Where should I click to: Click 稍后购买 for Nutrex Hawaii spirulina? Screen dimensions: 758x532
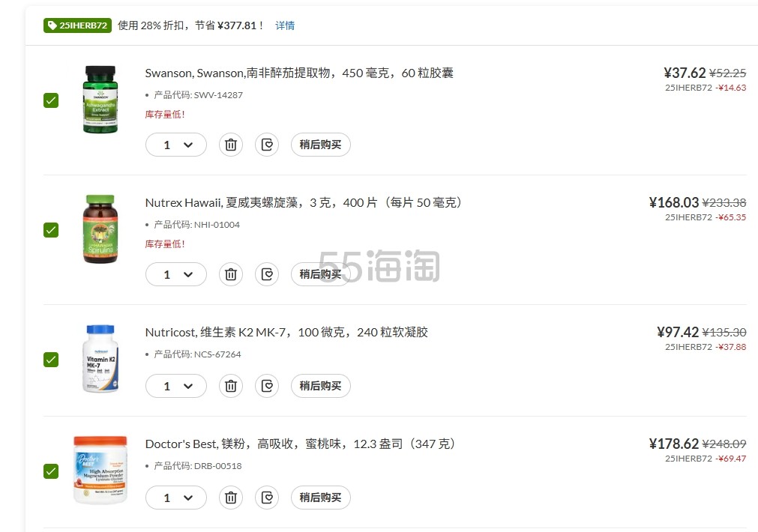[320, 274]
